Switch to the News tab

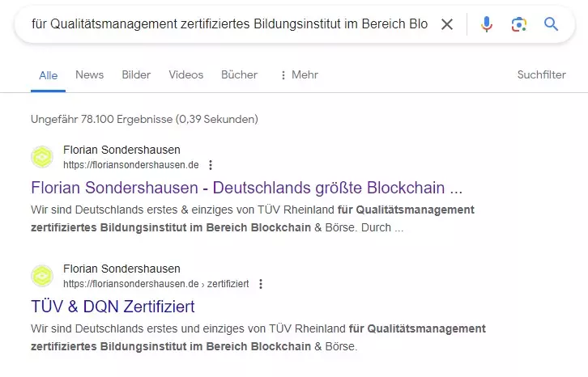coord(90,74)
